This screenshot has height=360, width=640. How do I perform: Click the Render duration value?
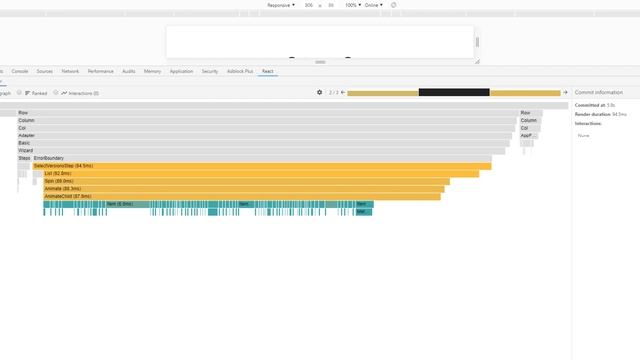pyautogui.click(x=620, y=114)
